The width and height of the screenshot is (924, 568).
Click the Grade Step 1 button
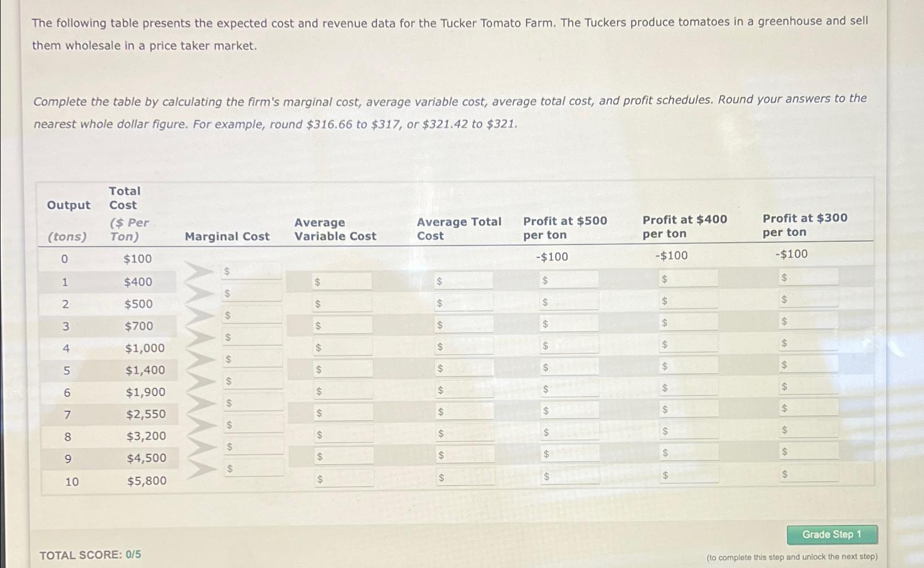pyautogui.click(x=831, y=533)
